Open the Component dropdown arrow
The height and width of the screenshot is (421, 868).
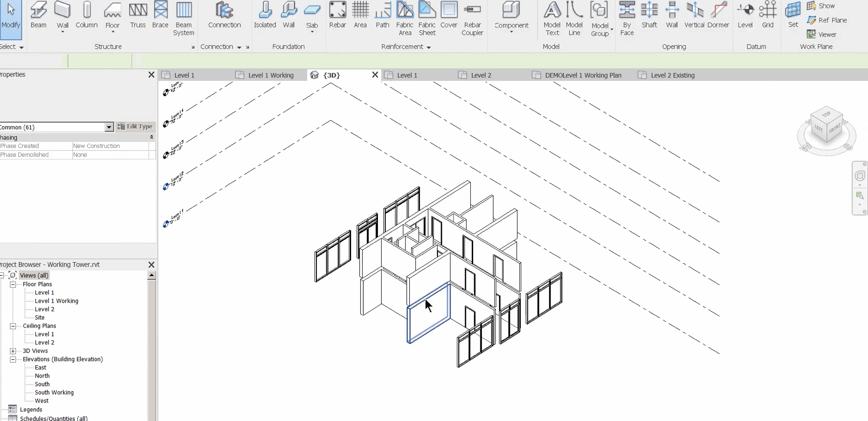coord(511,32)
